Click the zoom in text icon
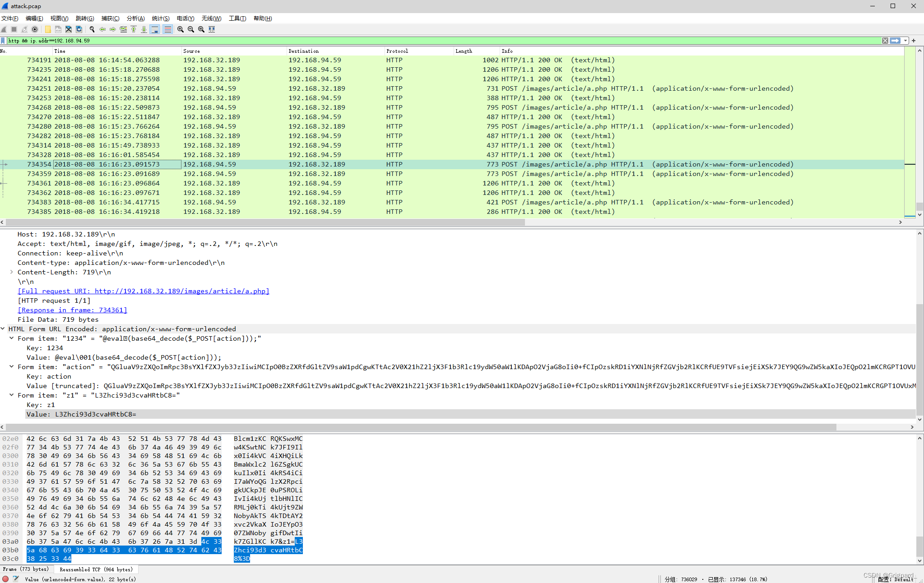This screenshot has height=583, width=924. [181, 29]
